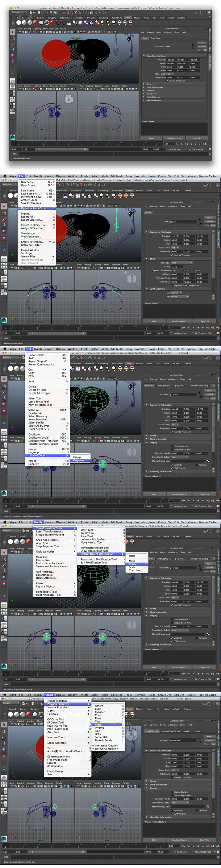This screenshot has height=868, width=221.
Task: Click the option box next to Prism
Action: (123, 724)
